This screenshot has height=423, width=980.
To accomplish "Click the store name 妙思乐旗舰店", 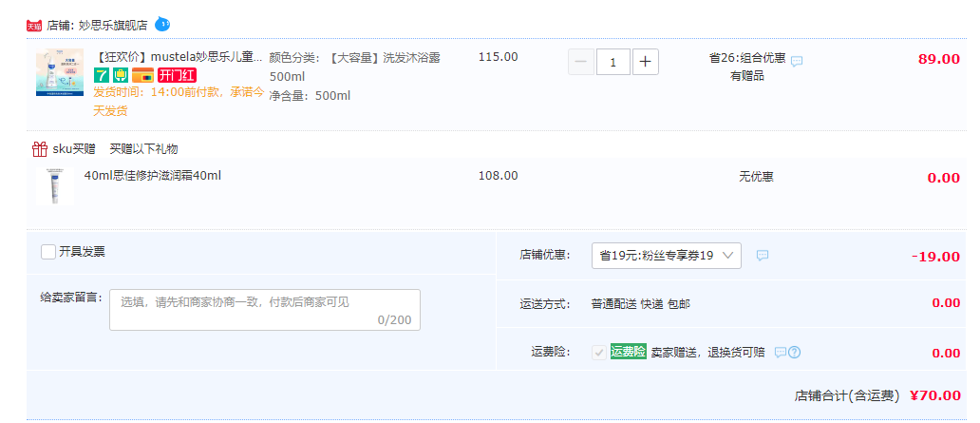I will 113,26.
